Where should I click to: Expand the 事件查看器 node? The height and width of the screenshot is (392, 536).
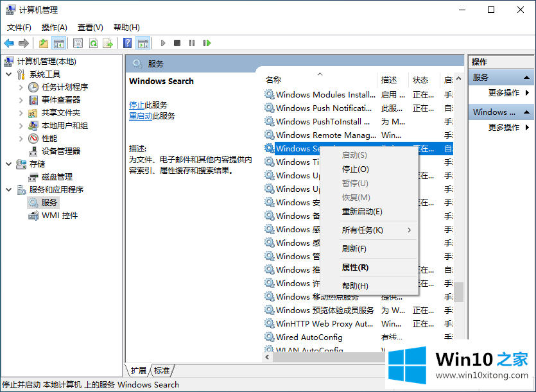point(21,100)
